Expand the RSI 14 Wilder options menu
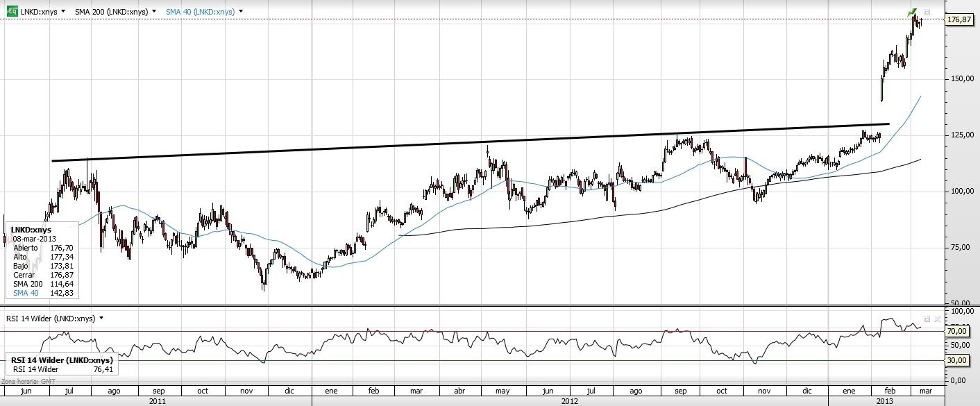The image size is (980, 406). (102, 318)
